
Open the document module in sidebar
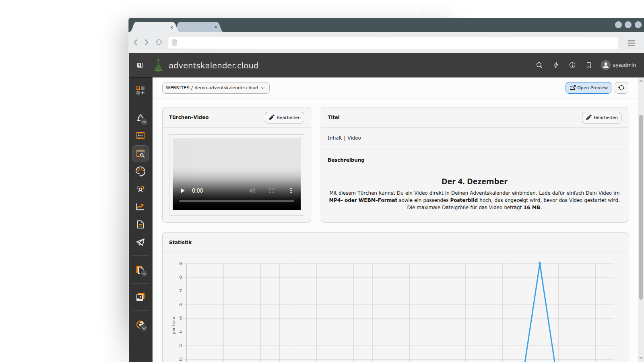coord(140,224)
